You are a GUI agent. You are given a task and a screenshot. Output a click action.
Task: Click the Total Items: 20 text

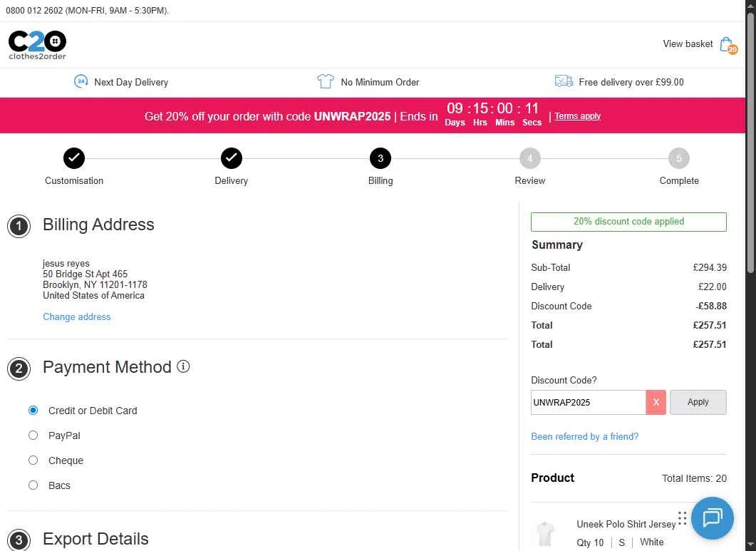click(x=694, y=478)
